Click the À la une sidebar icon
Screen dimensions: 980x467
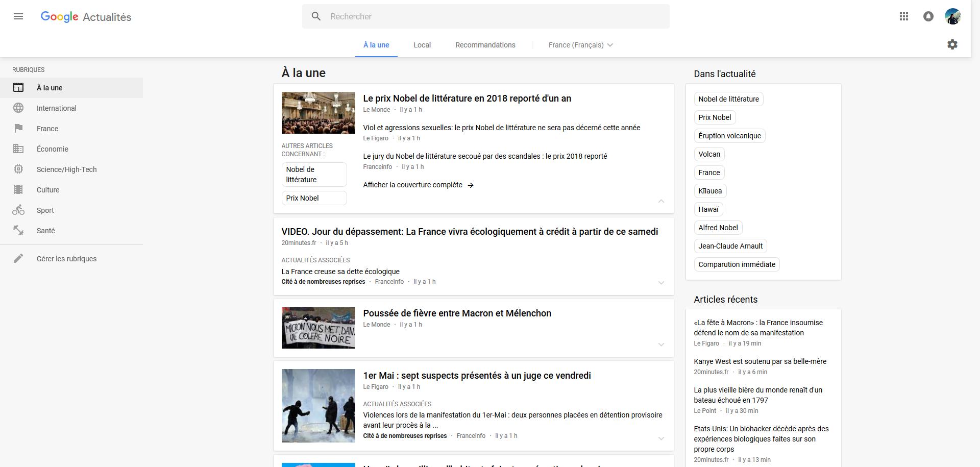click(18, 88)
